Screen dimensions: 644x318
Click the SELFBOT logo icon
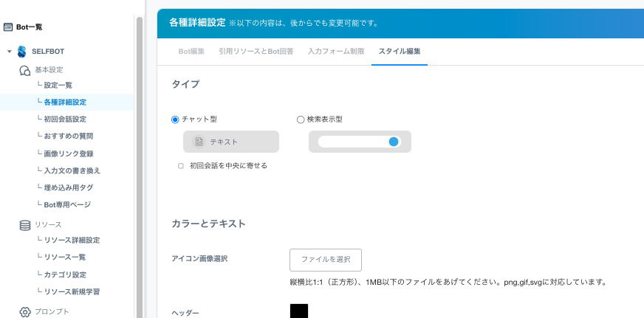(x=21, y=52)
